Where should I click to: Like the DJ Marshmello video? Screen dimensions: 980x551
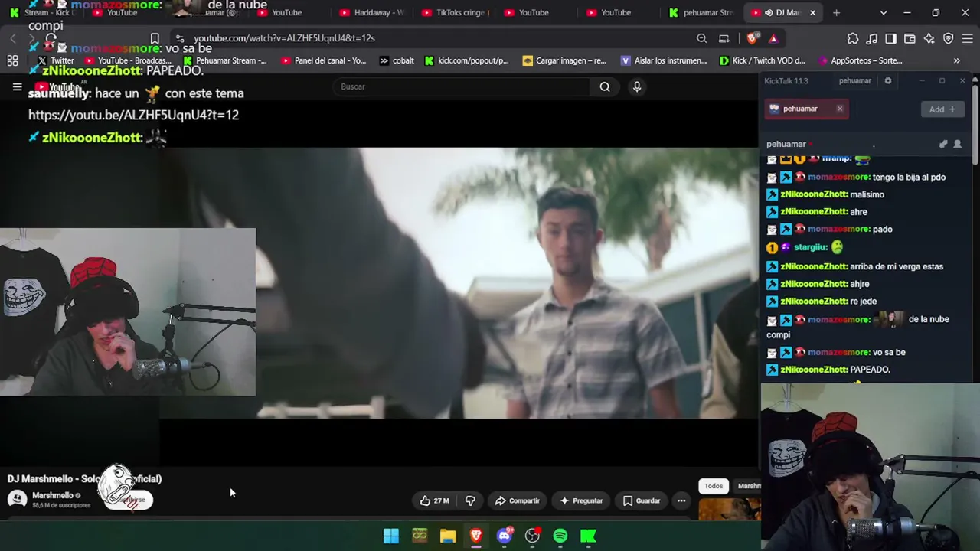click(434, 500)
